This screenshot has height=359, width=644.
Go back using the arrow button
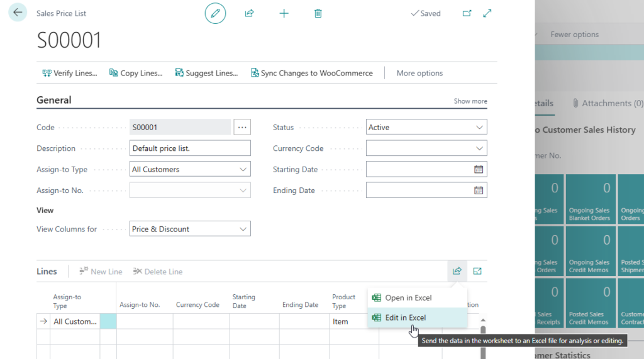click(18, 13)
